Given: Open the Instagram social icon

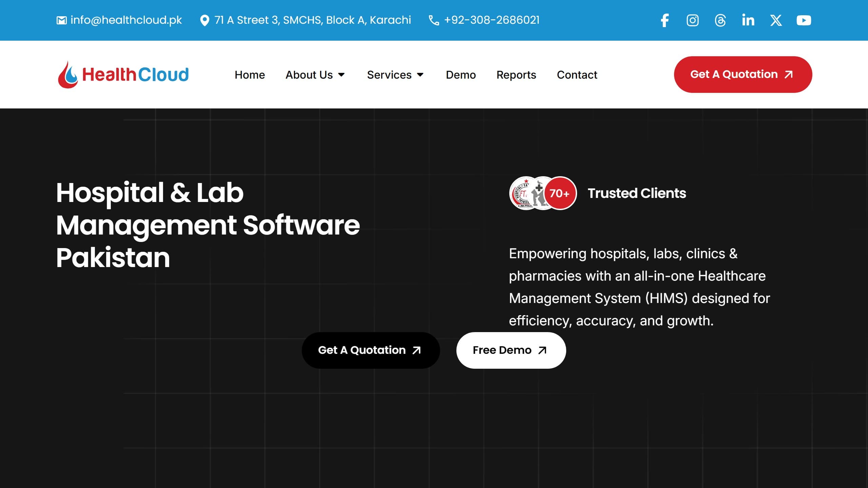Looking at the screenshot, I should 692,20.
